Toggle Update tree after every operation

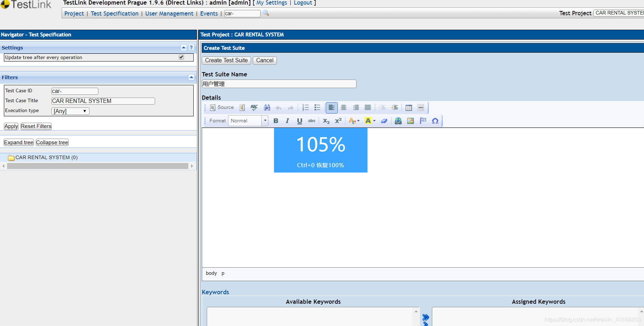tap(181, 57)
